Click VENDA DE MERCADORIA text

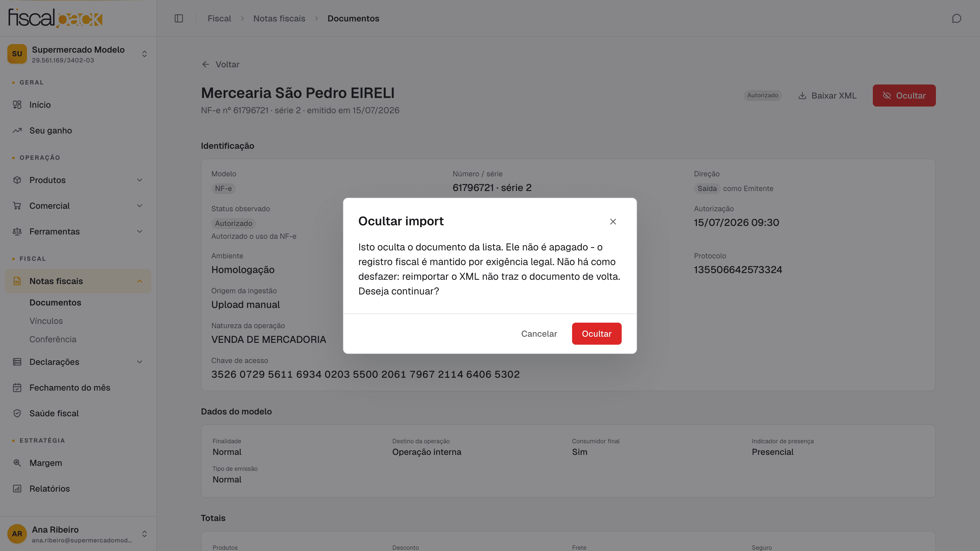coord(269,339)
